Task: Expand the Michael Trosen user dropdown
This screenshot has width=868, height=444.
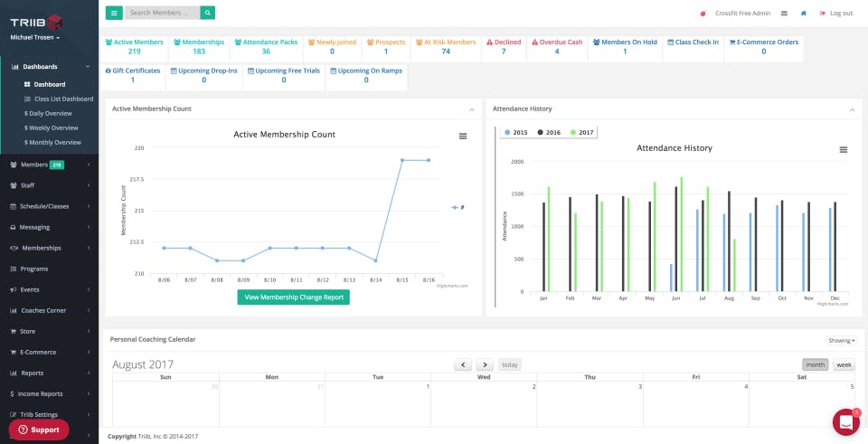Action: click(35, 38)
